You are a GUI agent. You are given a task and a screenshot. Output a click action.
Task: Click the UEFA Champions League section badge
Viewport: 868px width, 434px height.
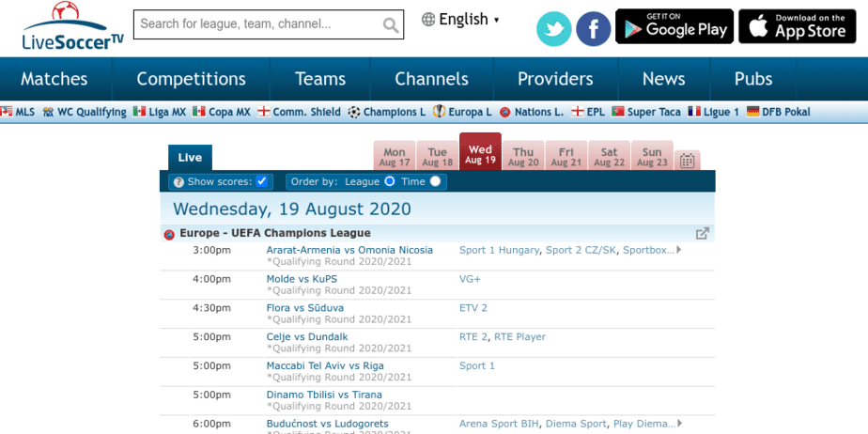[x=169, y=235]
